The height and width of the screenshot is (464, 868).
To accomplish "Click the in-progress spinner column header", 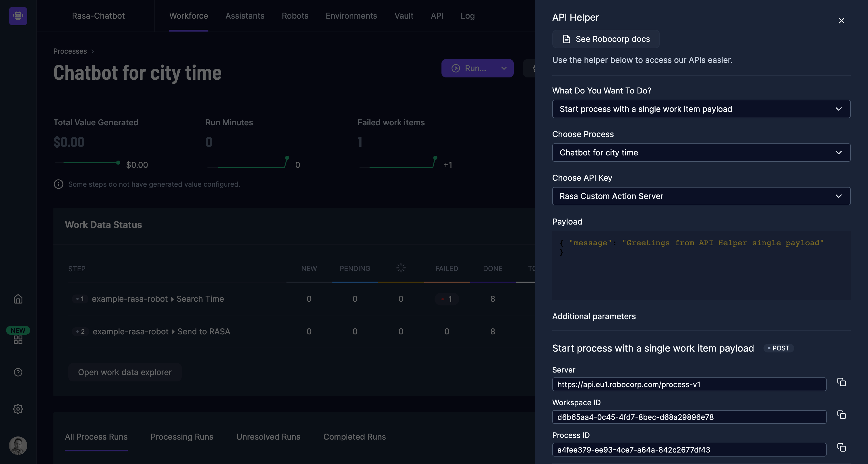I will pos(401,268).
